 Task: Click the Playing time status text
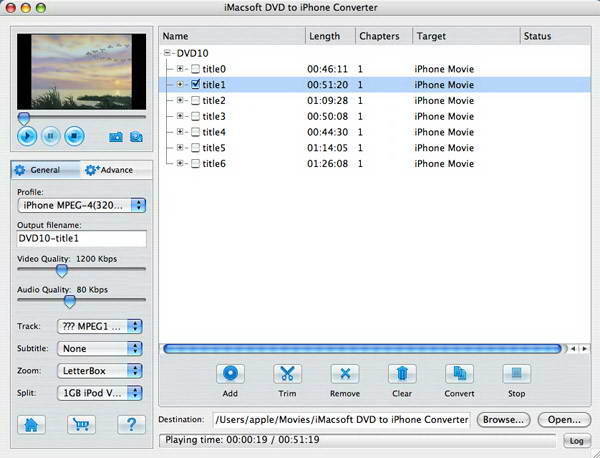pyautogui.click(x=242, y=440)
